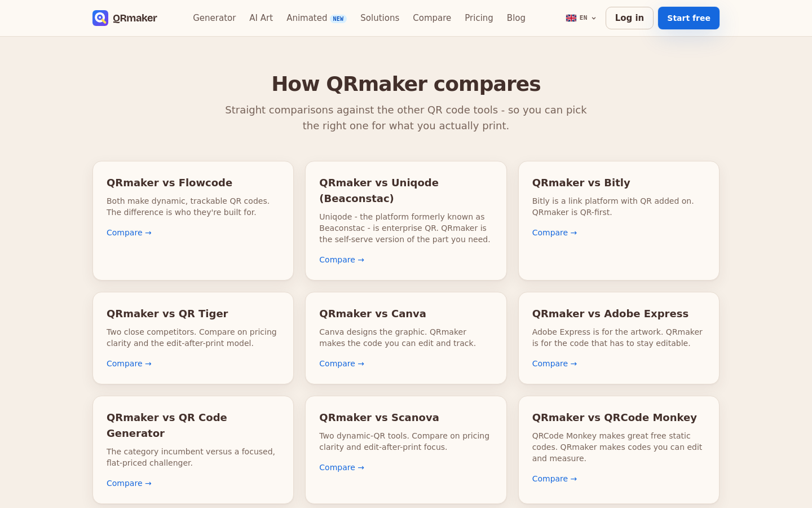The width and height of the screenshot is (812, 508).
Task: Click the NEW badge beside Animated
Action: (338, 19)
